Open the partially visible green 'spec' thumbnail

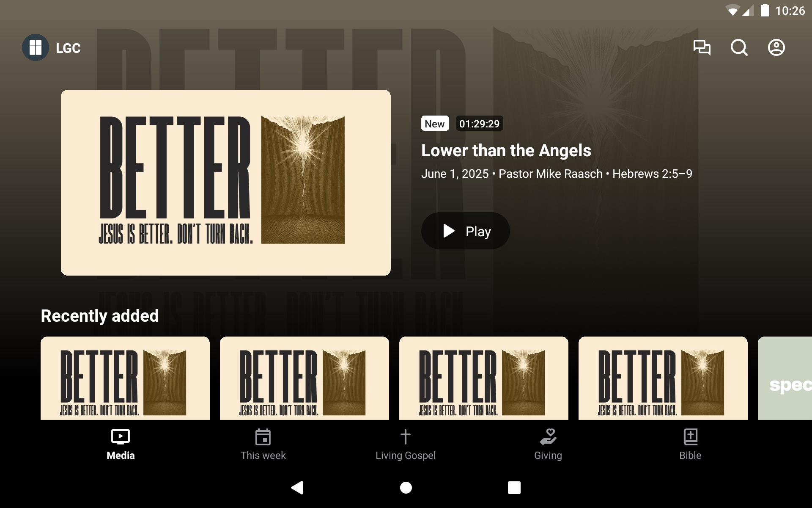pos(785,378)
